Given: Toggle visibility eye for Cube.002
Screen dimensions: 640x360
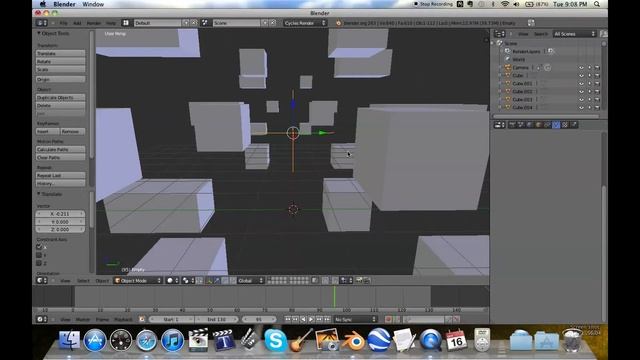Looking at the screenshot, I should 581,91.
